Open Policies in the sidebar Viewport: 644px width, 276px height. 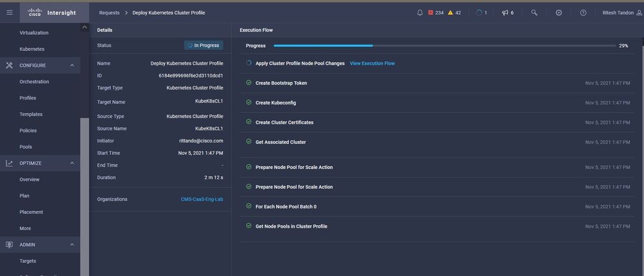[x=28, y=131]
